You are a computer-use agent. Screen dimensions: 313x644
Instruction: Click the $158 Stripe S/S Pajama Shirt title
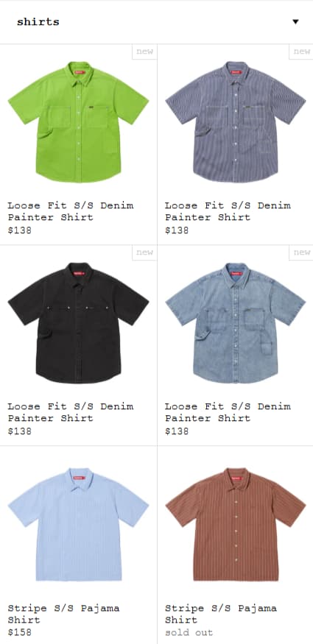[x=63, y=614]
